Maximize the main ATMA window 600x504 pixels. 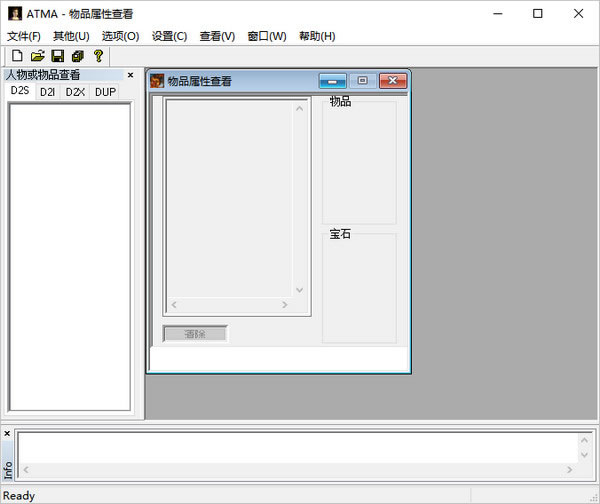pos(538,14)
